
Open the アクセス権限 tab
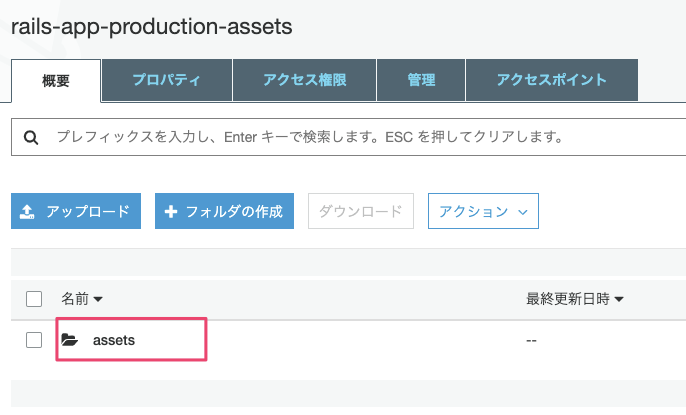(x=305, y=80)
